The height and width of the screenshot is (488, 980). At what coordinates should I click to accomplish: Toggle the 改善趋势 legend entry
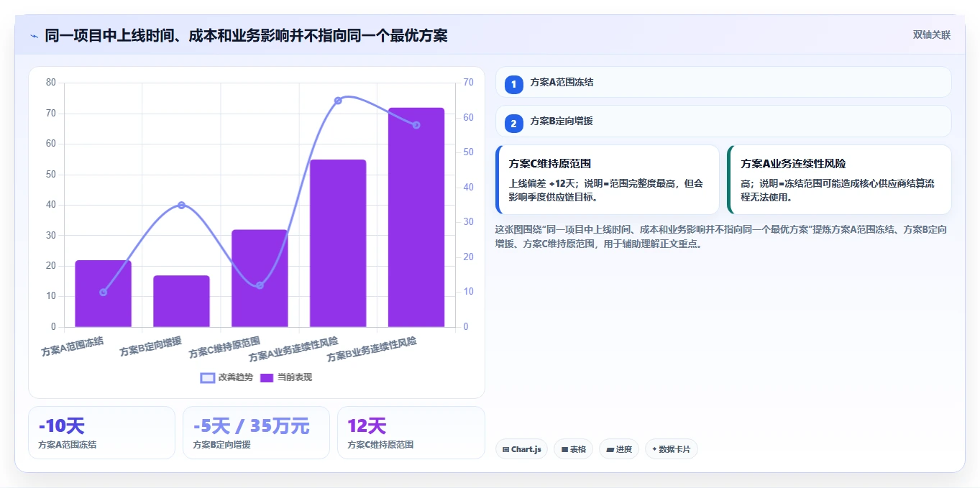tap(226, 377)
